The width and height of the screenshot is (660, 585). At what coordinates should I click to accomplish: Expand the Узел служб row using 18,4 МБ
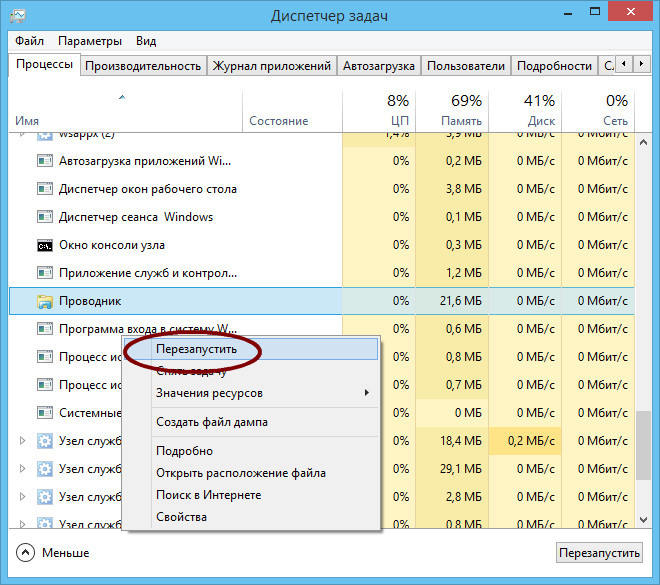22,441
